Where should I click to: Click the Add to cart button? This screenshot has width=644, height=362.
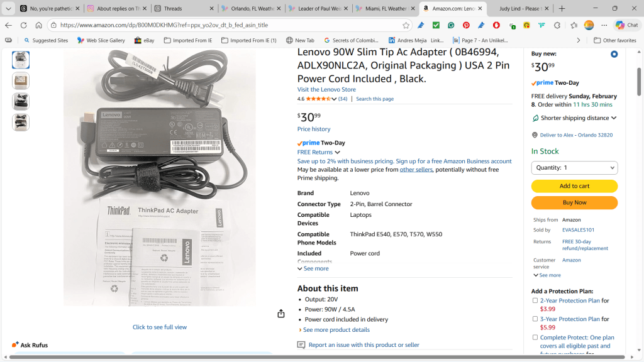[x=574, y=186]
